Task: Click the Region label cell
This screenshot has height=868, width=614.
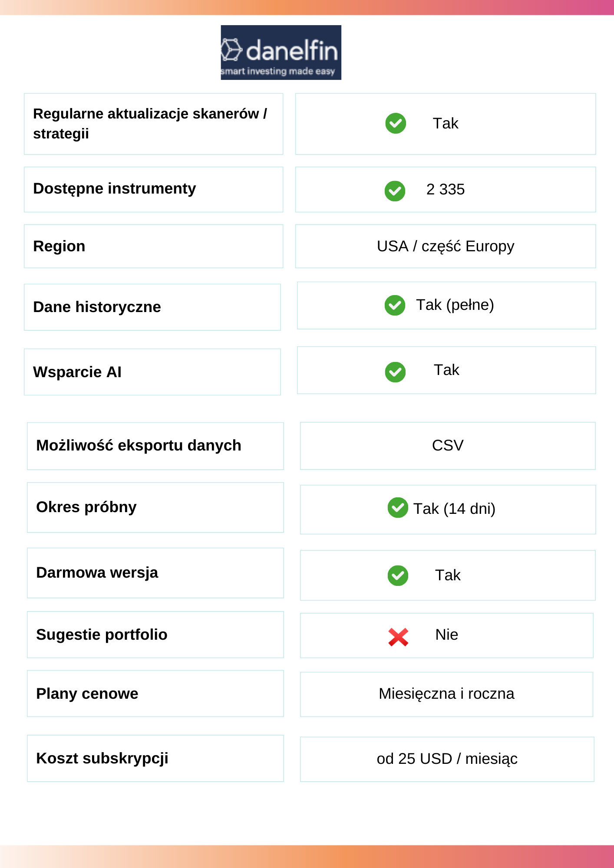Action: click(x=154, y=246)
